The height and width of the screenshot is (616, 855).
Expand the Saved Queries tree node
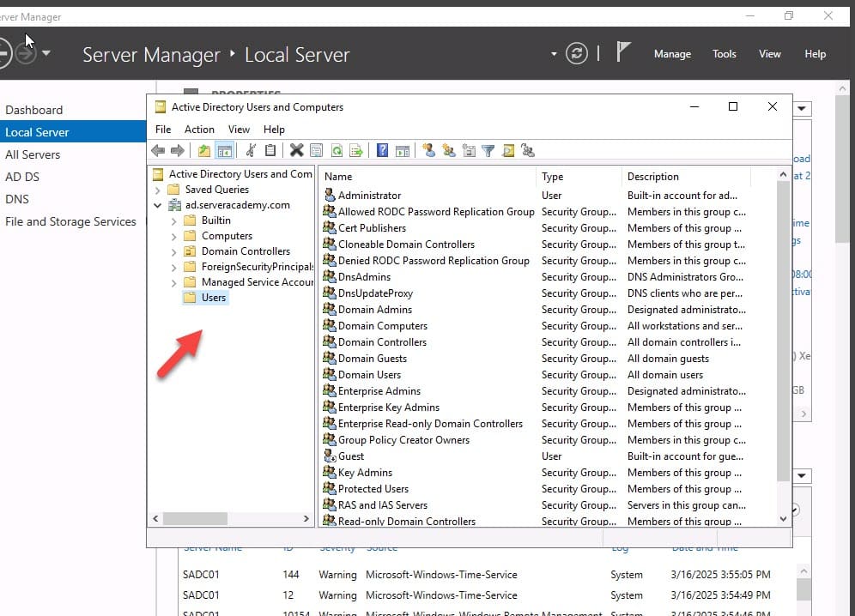tap(158, 190)
